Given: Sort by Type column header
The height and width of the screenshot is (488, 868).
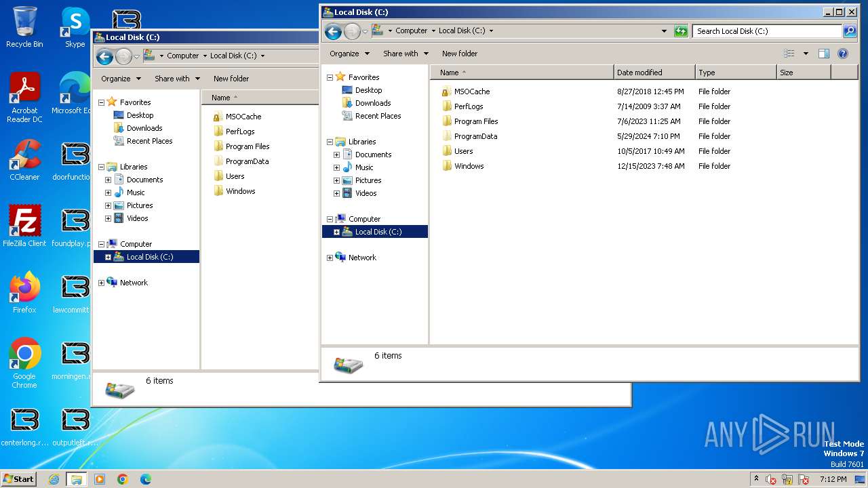Looking at the screenshot, I should click(x=736, y=73).
